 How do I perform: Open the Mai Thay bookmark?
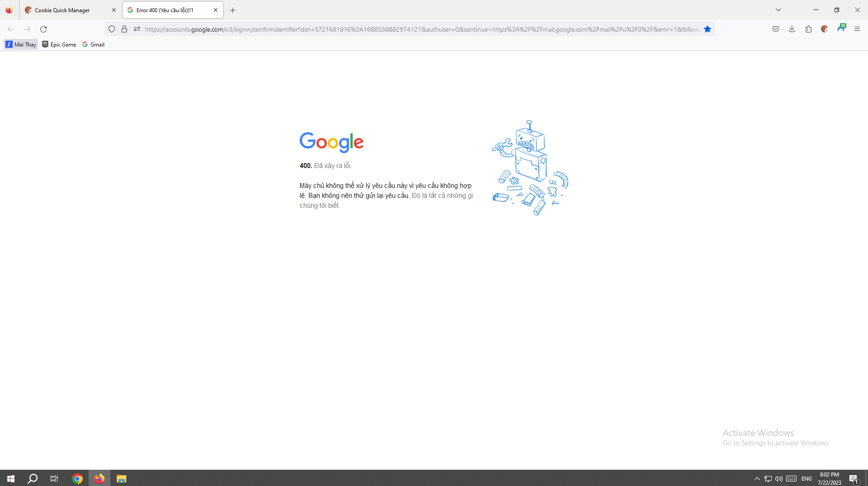[x=21, y=44]
